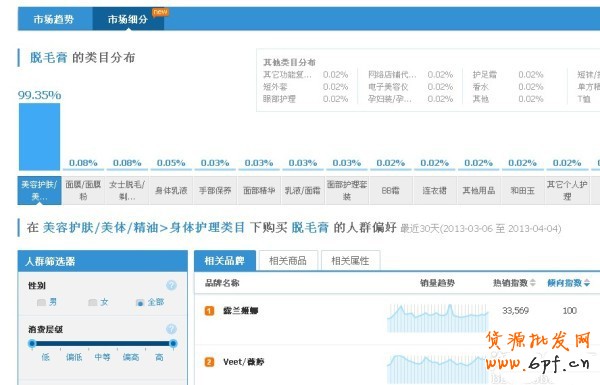Image resolution: width=600 pixels, height=385 pixels.
Task: Click 眼部护理 in 其他类目分布
Action: [x=279, y=99]
